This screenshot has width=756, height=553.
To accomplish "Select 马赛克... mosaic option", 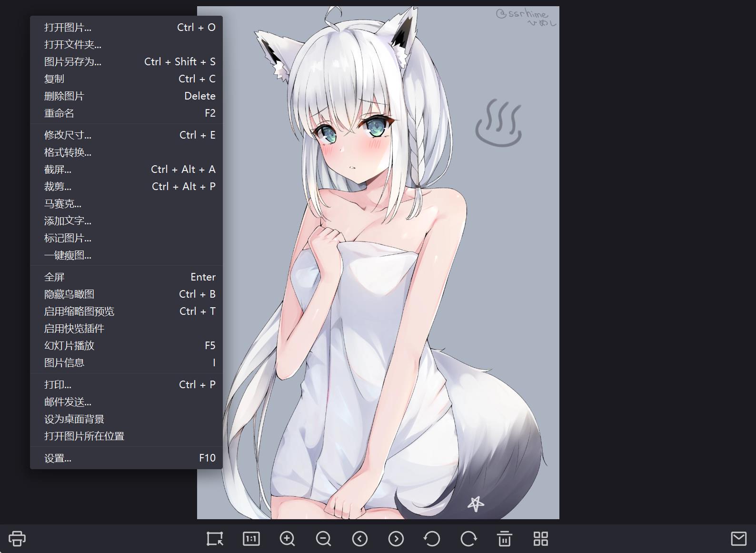I will [126, 204].
